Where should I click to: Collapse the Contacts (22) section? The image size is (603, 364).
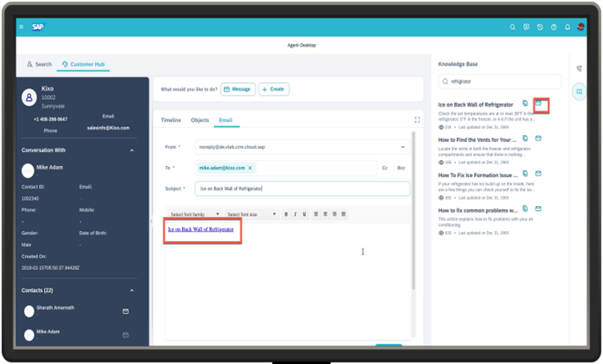(x=132, y=291)
